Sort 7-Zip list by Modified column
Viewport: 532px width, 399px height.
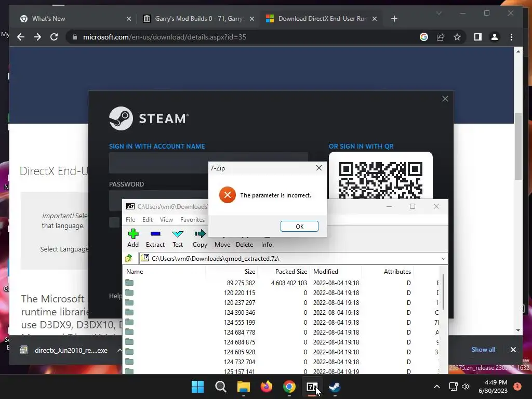[x=336, y=271]
